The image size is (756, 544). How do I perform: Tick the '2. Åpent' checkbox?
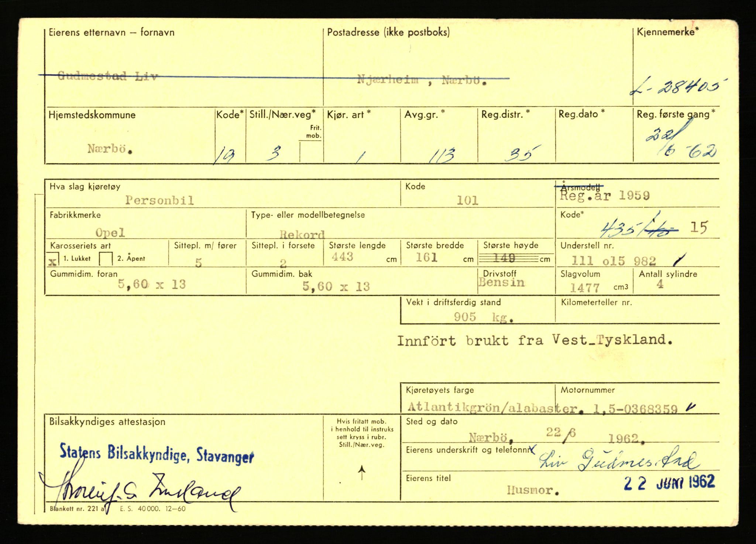pos(106,259)
